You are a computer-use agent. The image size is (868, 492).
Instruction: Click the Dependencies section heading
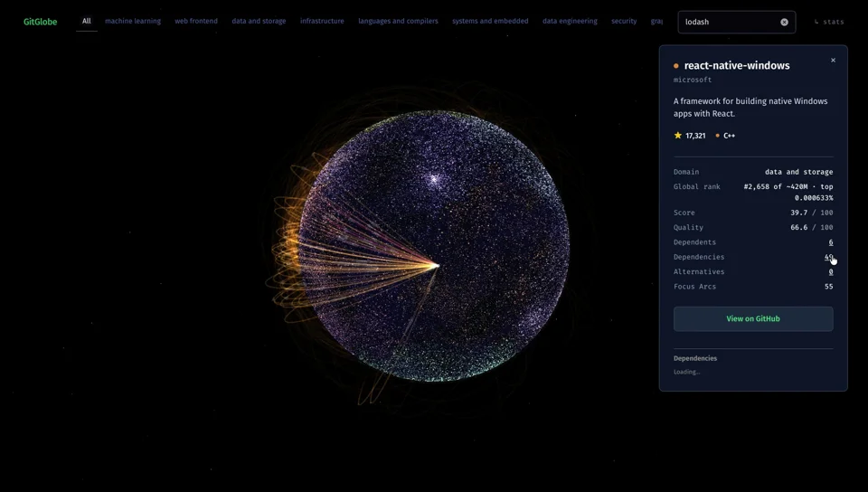[x=695, y=358]
